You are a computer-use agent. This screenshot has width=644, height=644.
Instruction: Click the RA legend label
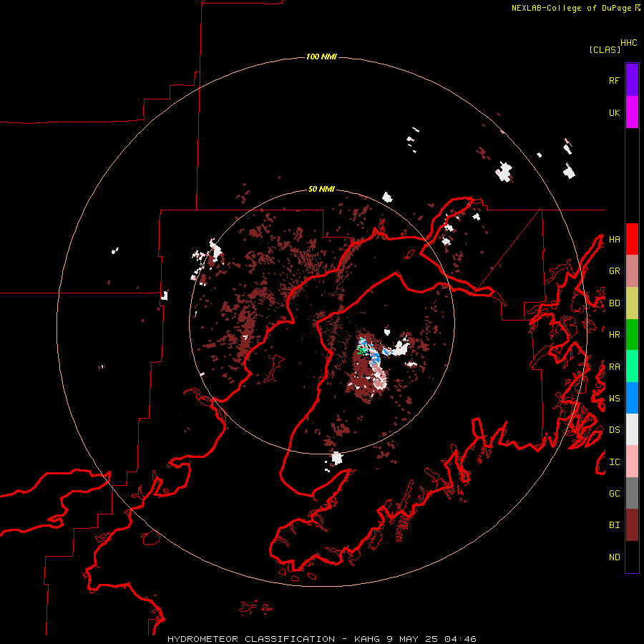614,367
